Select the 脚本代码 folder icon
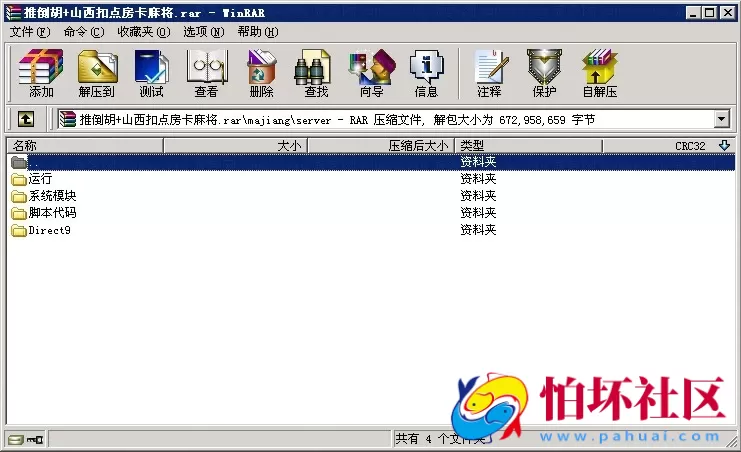 point(19,213)
